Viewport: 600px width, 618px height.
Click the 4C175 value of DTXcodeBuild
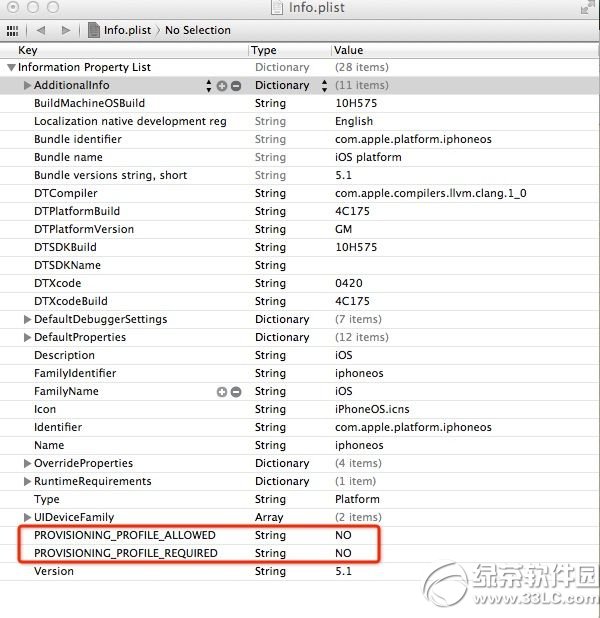(x=352, y=301)
